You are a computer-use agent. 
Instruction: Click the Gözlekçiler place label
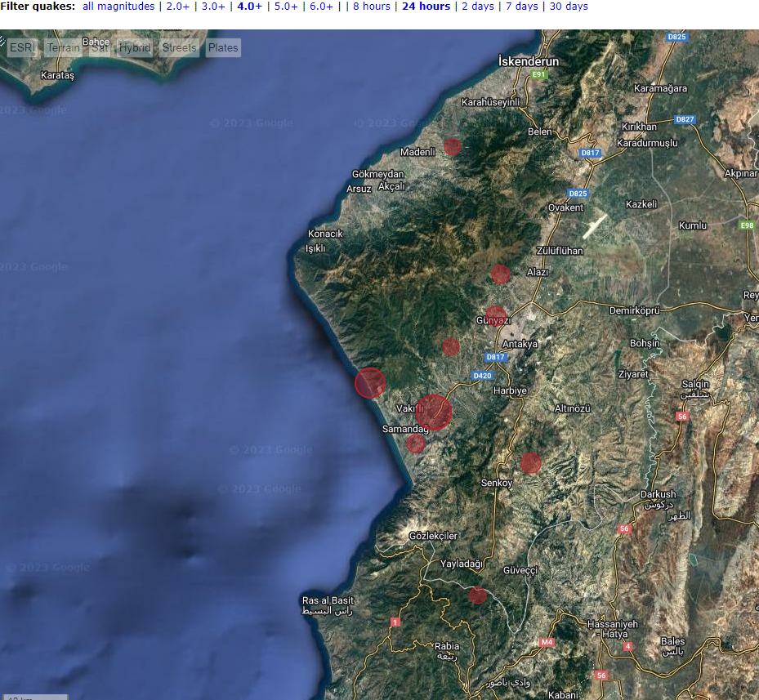click(433, 536)
